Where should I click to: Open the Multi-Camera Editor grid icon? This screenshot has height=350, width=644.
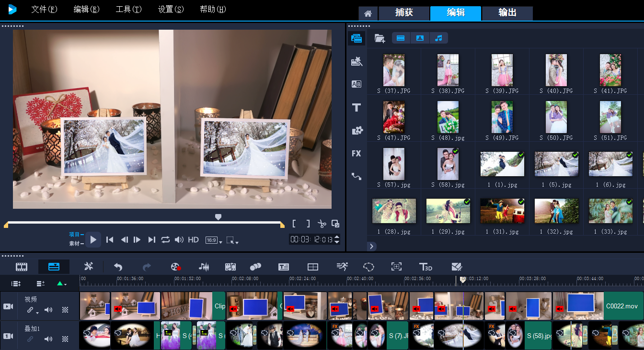pyautogui.click(x=312, y=267)
